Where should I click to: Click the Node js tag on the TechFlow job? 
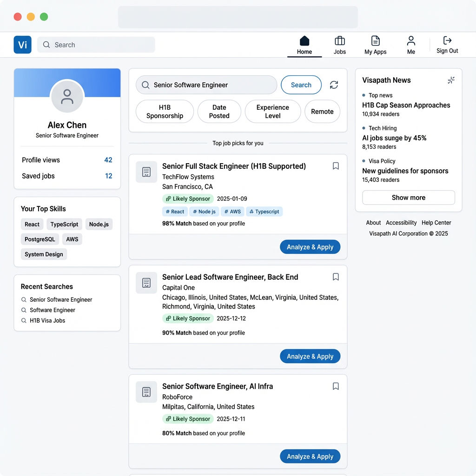204,212
